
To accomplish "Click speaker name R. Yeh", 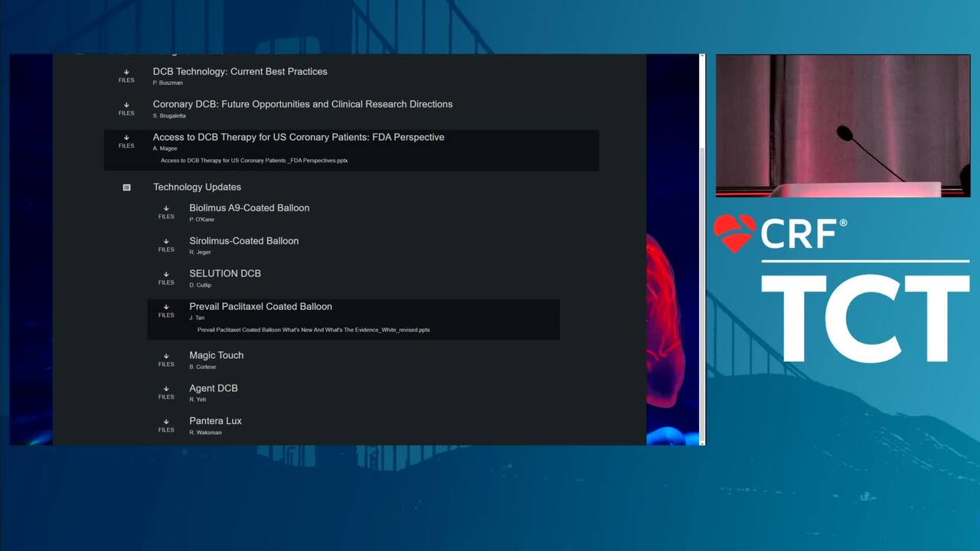I will point(198,399).
